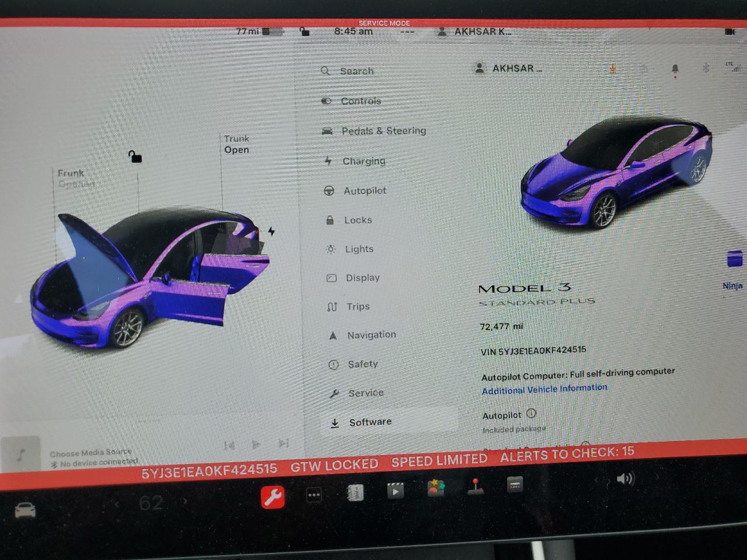This screenshot has height=560, width=747.
Task: Tap the unlock padlock above the car
Action: click(135, 156)
